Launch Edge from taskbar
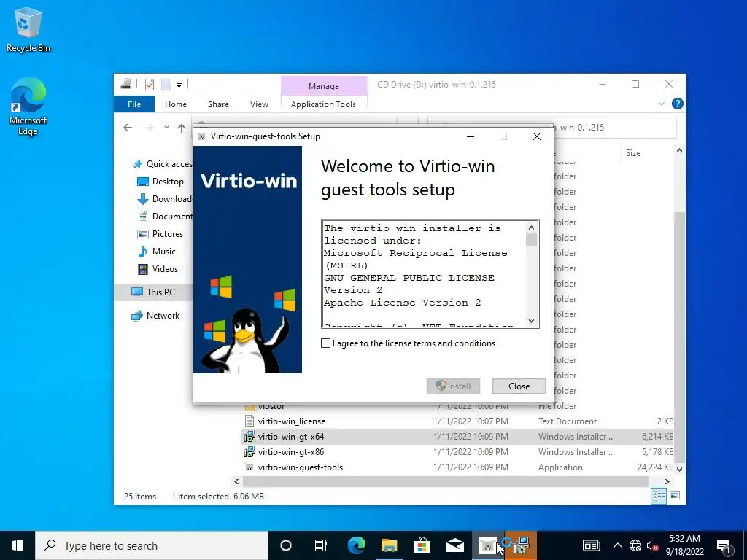Viewport: 747px width, 560px height. point(356,545)
